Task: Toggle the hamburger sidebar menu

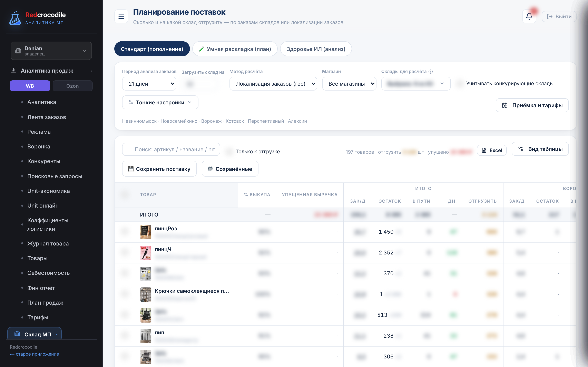Action: (121, 16)
